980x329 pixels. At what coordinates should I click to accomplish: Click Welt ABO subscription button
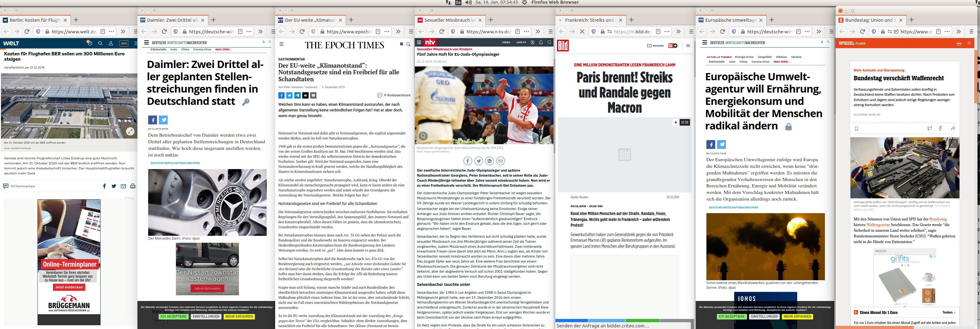click(124, 43)
